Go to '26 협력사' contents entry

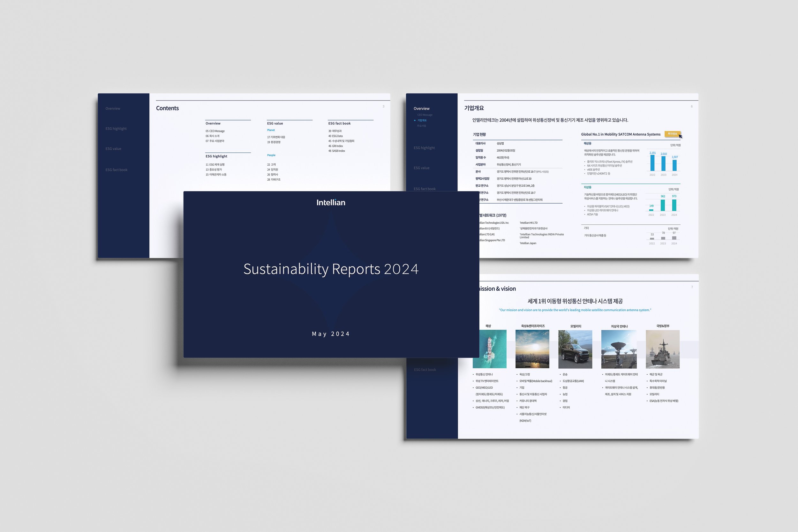(273, 175)
